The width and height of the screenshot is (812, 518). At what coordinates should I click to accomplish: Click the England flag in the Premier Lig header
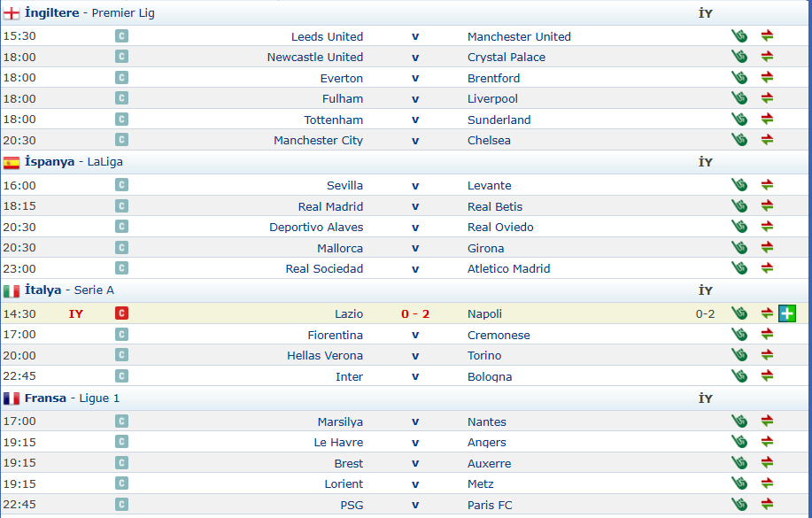click(12, 13)
